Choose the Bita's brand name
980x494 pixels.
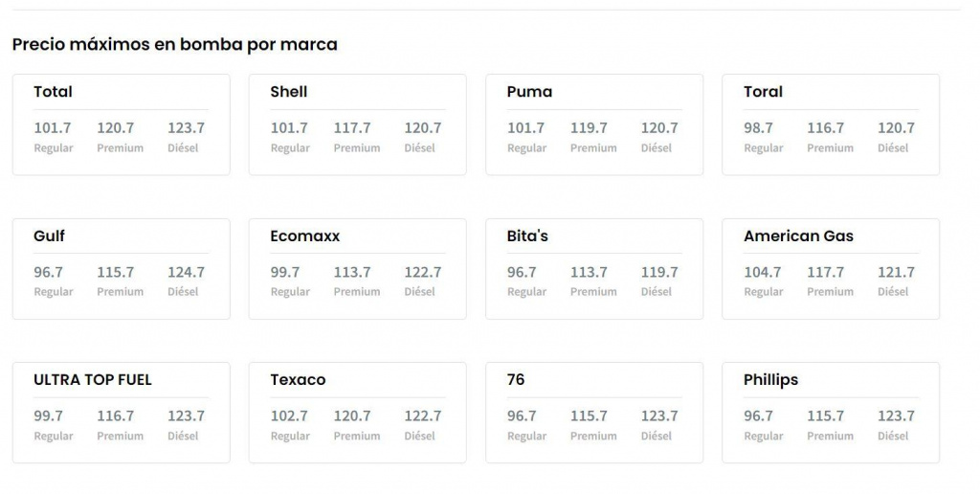click(527, 236)
